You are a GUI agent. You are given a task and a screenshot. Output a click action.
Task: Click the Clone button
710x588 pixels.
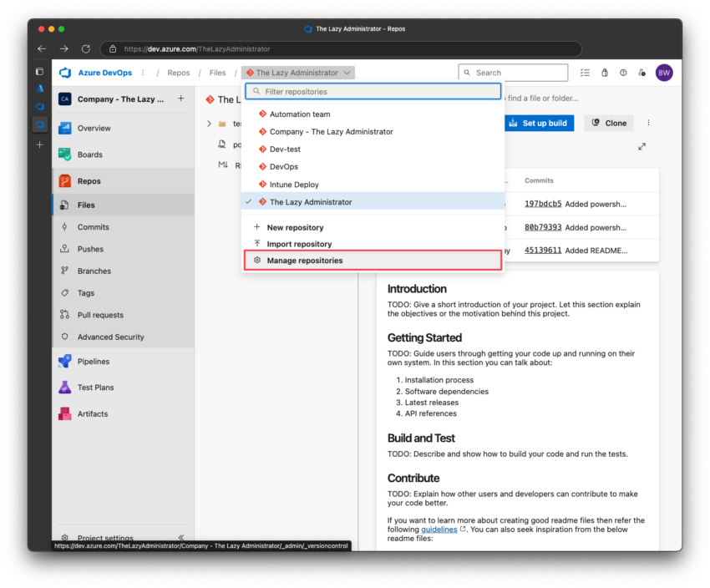tap(609, 123)
